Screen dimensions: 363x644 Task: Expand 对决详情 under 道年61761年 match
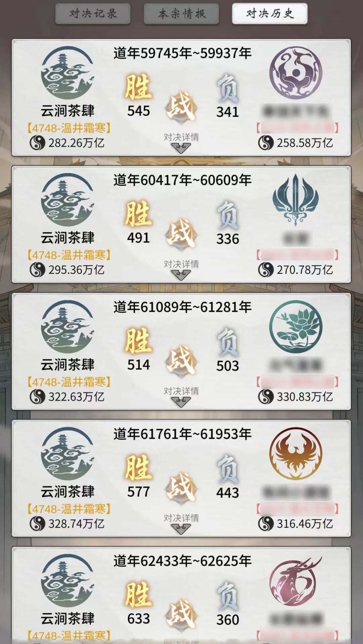[x=181, y=523]
